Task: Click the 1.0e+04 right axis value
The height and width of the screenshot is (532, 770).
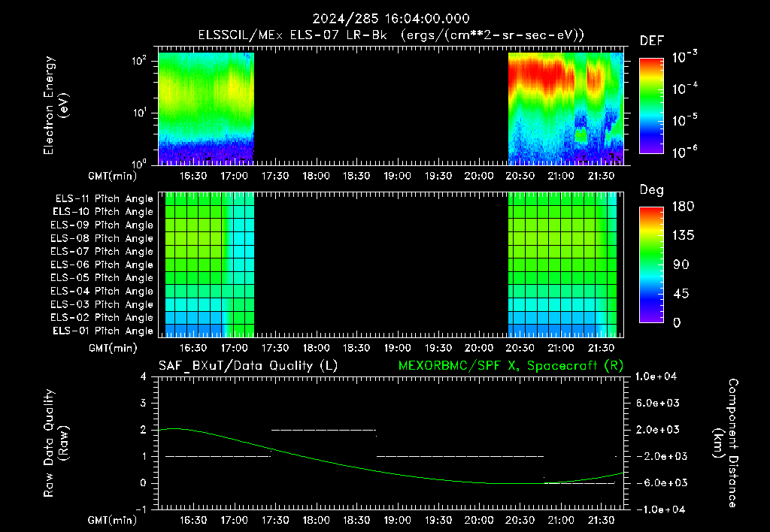Action: tap(656, 377)
